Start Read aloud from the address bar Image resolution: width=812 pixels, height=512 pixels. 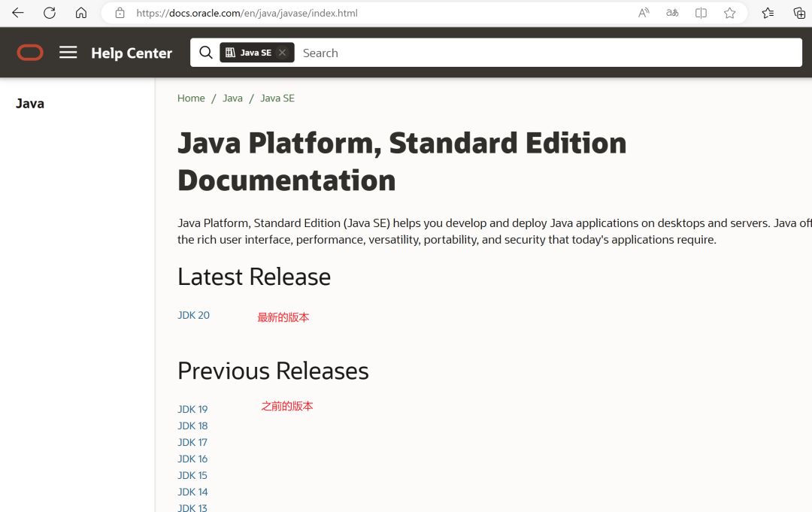643,13
